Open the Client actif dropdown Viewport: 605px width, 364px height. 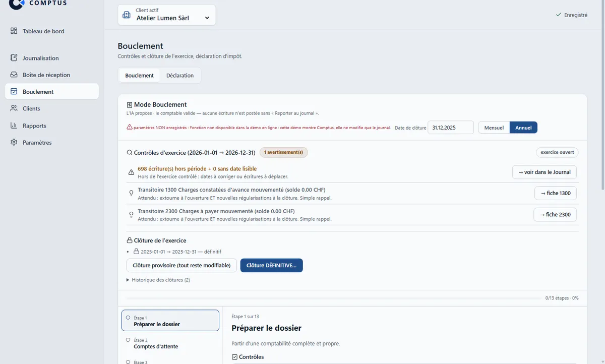coord(167,15)
